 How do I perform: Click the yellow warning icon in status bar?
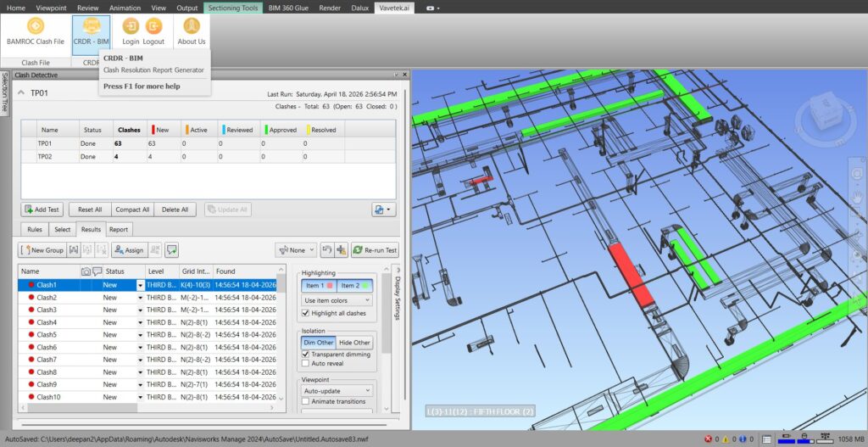pyautogui.click(x=726, y=439)
